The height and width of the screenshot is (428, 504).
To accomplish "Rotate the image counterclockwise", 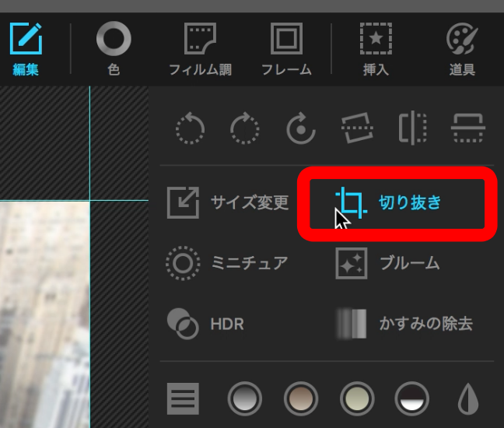I will pyautogui.click(x=190, y=128).
